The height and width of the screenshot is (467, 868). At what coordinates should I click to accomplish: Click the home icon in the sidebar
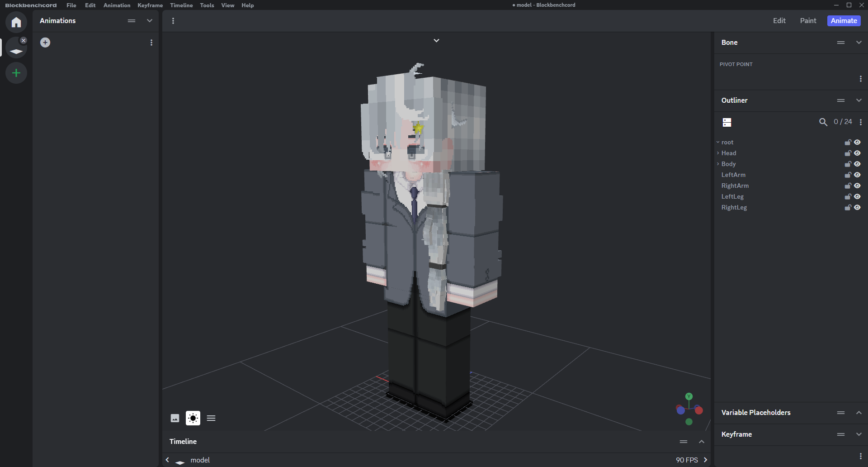16,22
